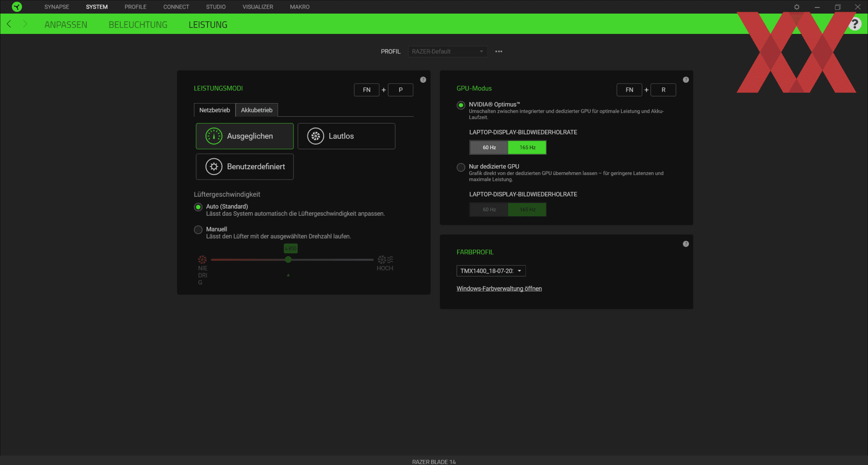Go forward with the right arrow
The height and width of the screenshot is (465, 868).
click(25, 24)
